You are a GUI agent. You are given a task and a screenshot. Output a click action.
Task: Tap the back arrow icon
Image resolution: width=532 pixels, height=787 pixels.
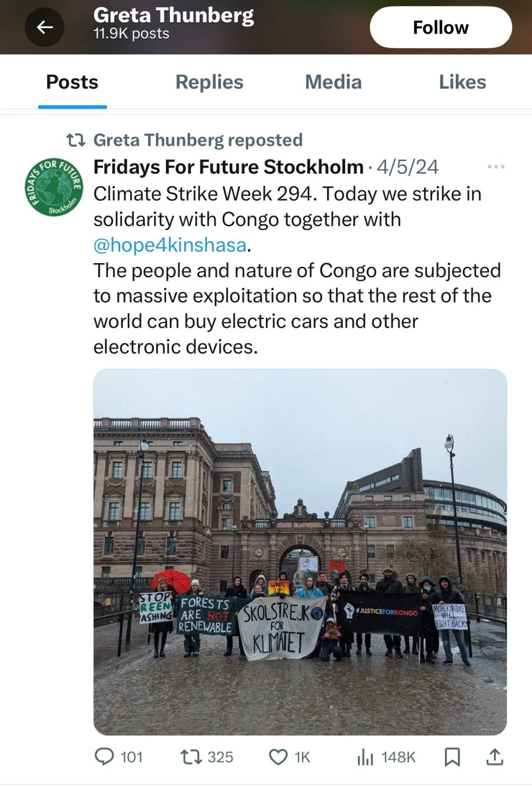(45, 27)
